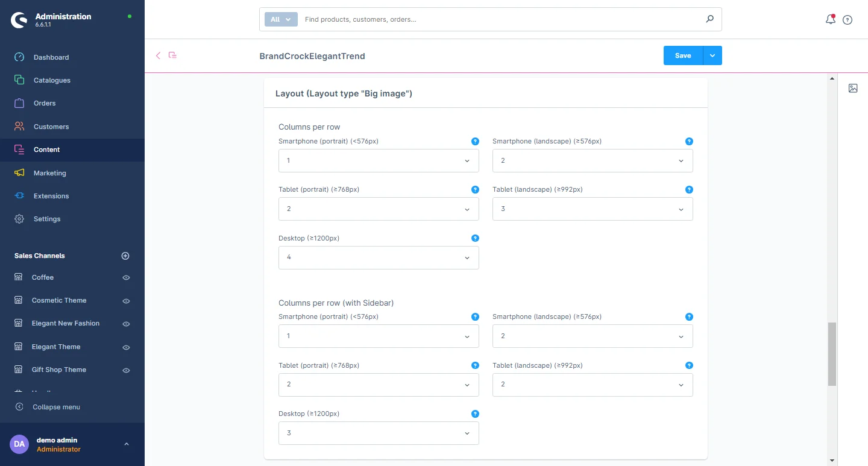Screen dimensions: 868x466
Task: Open the notifications bell icon
Action: (x=830, y=19)
